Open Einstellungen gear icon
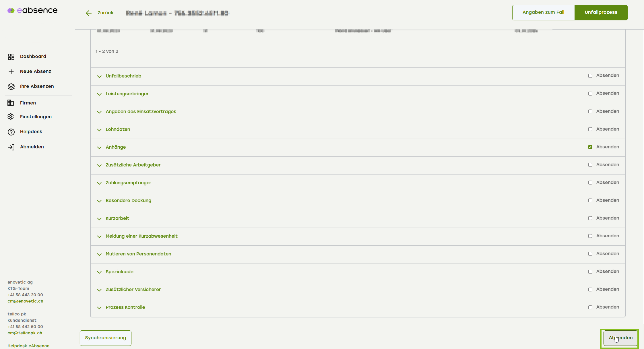The image size is (644, 349). click(x=11, y=117)
